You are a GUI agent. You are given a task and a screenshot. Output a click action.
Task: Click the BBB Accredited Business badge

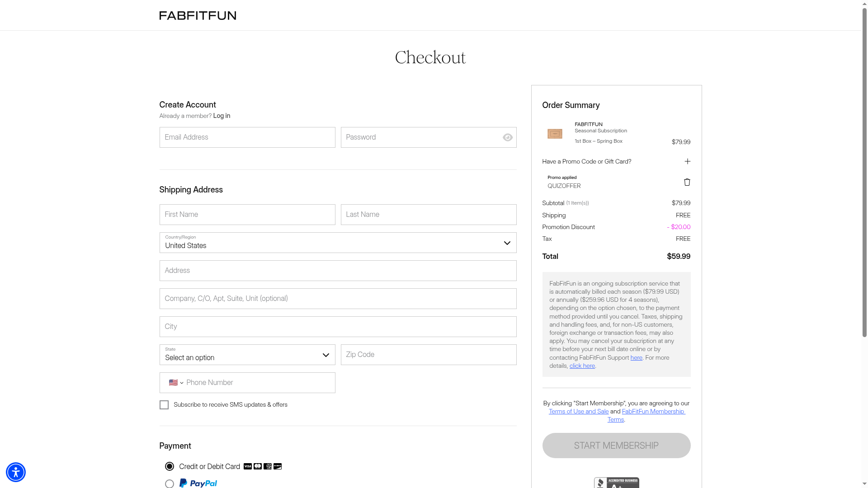[x=616, y=483]
